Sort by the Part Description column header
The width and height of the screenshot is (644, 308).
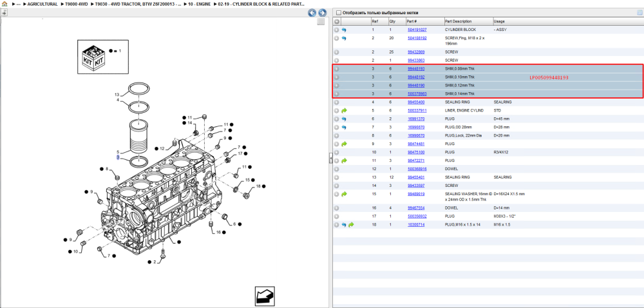click(x=459, y=21)
